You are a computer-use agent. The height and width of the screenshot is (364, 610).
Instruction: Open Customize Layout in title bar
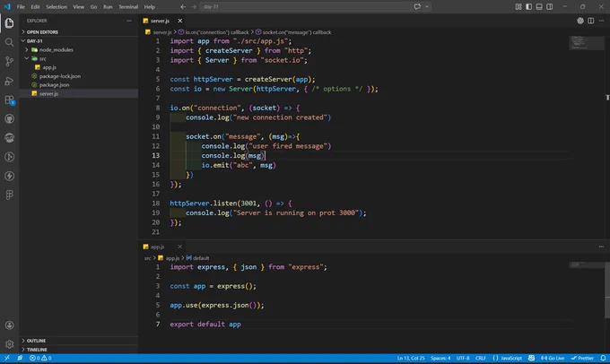pos(518,6)
